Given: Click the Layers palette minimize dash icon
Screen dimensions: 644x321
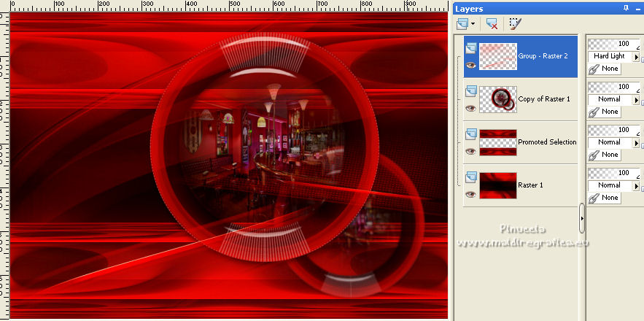Looking at the screenshot, I should coord(638,9).
